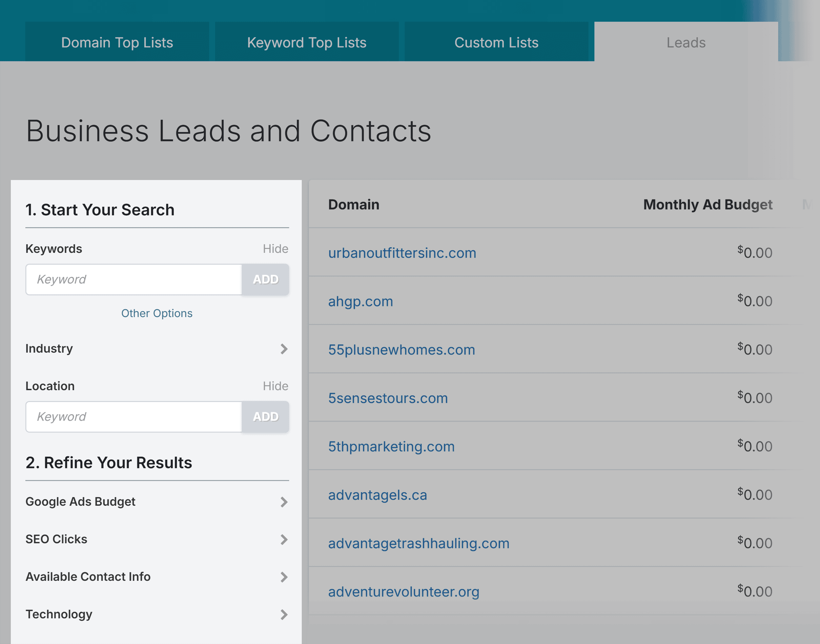The height and width of the screenshot is (644, 820).
Task: Click the ADD button for Keywords
Action: [x=266, y=279]
